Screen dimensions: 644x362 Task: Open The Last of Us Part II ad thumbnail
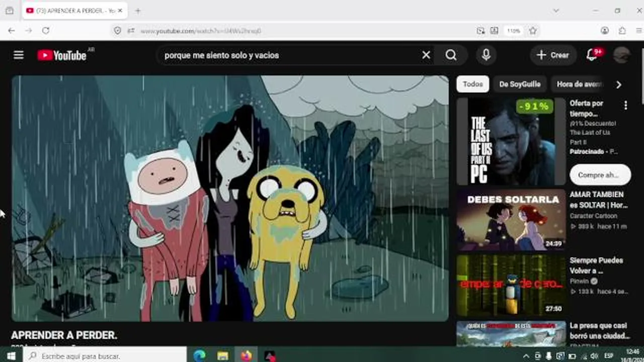pos(511,141)
